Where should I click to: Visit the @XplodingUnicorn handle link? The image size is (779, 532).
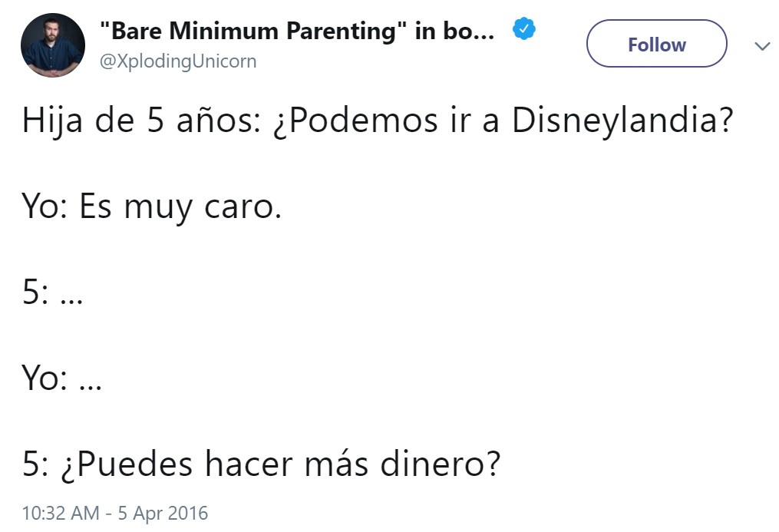tap(178, 61)
